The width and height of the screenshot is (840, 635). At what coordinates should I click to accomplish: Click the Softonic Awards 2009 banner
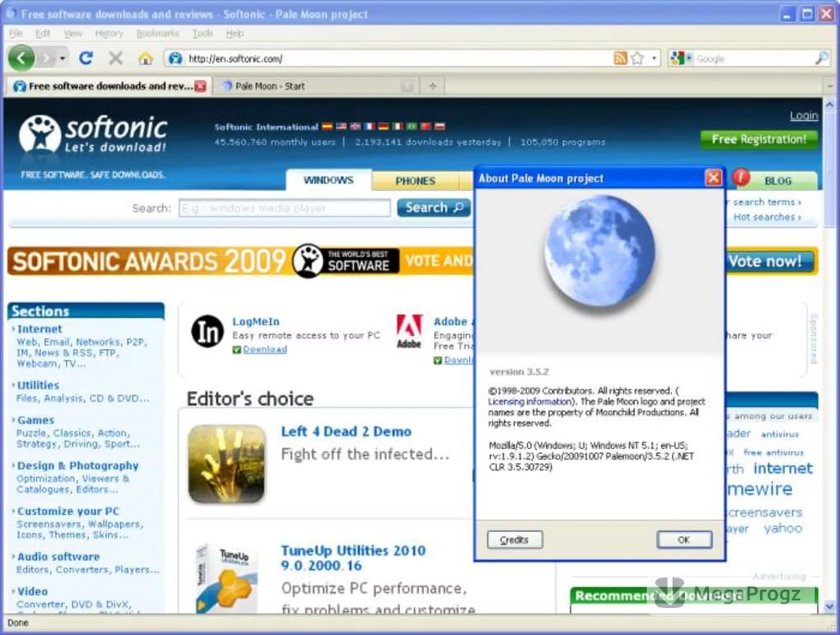coord(240,262)
